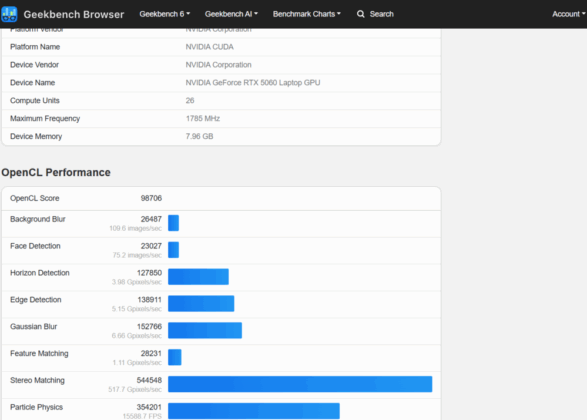Click the Edge Detection label
The image size is (587, 420).
[x=36, y=300]
